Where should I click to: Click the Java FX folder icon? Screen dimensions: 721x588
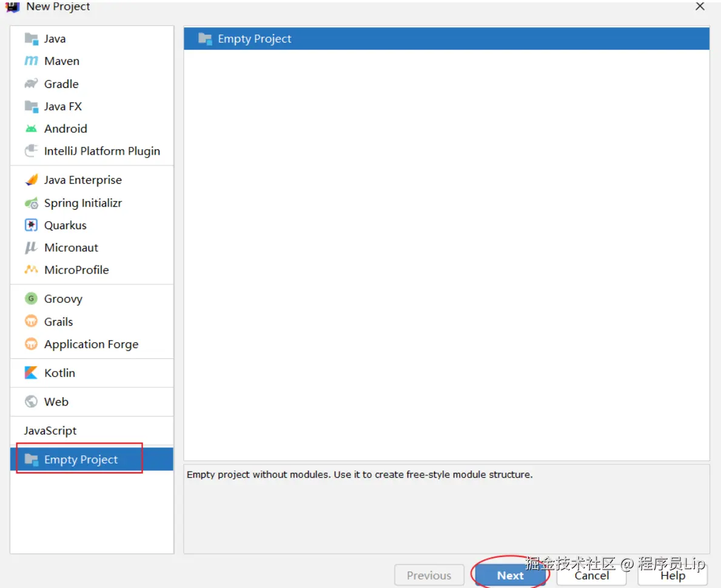pos(32,106)
